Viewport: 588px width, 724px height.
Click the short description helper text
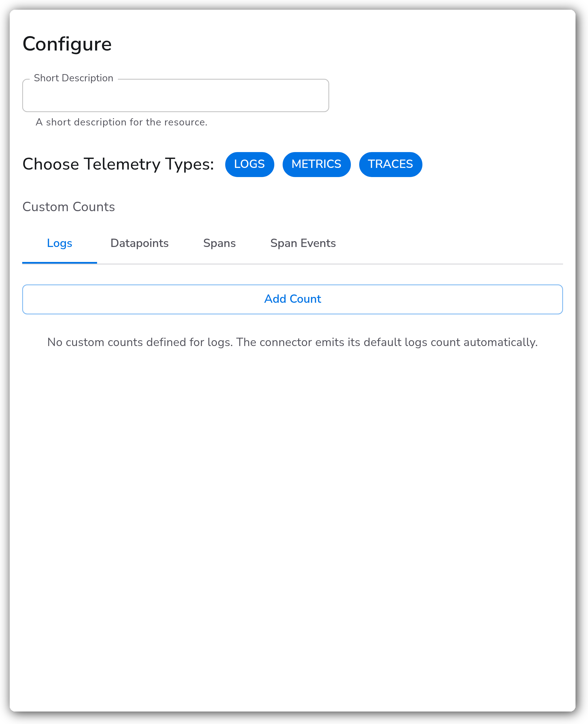pyautogui.click(x=121, y=122)
